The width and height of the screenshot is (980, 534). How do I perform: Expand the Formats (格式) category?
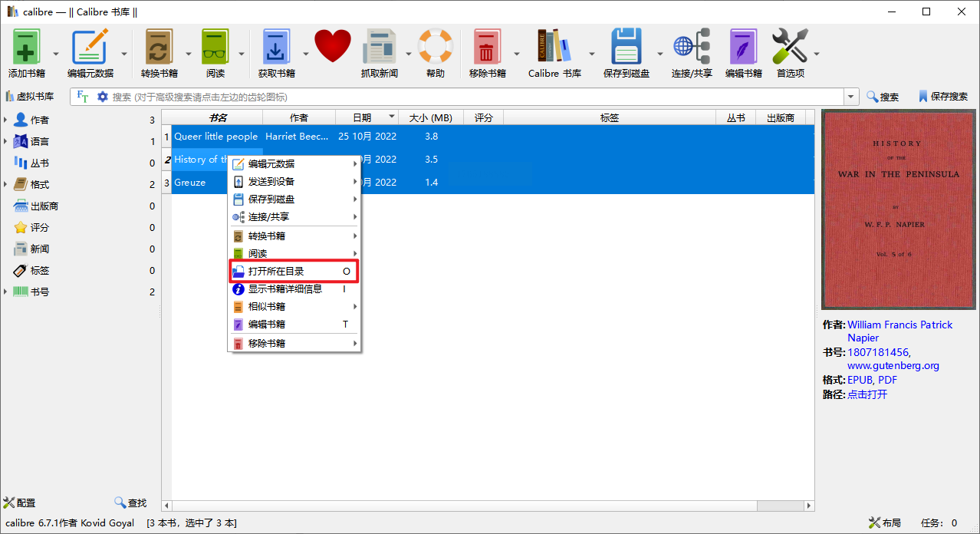click(x=6, y=184)
